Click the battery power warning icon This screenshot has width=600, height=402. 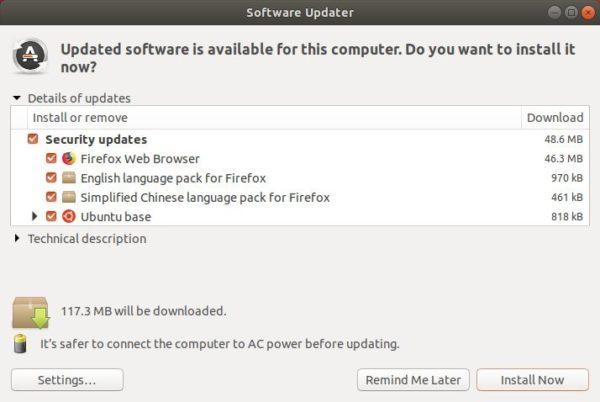[20, 343]
